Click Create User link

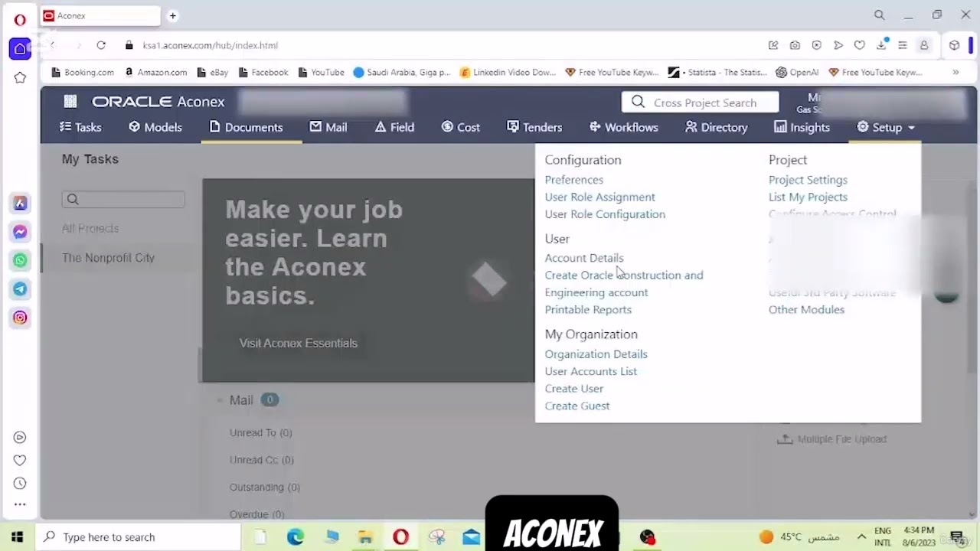point(573,389)
